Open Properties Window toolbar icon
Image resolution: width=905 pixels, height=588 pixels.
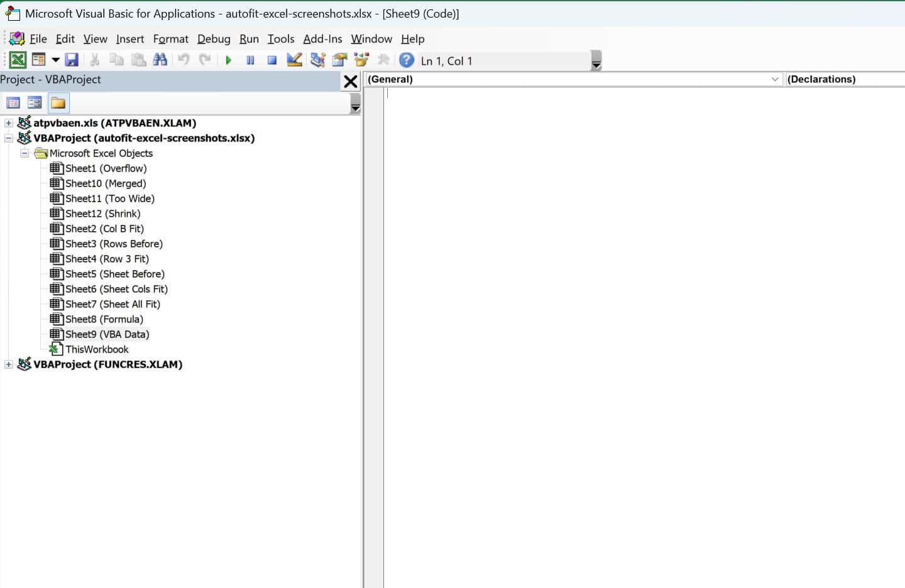click(x=339, y=60)
